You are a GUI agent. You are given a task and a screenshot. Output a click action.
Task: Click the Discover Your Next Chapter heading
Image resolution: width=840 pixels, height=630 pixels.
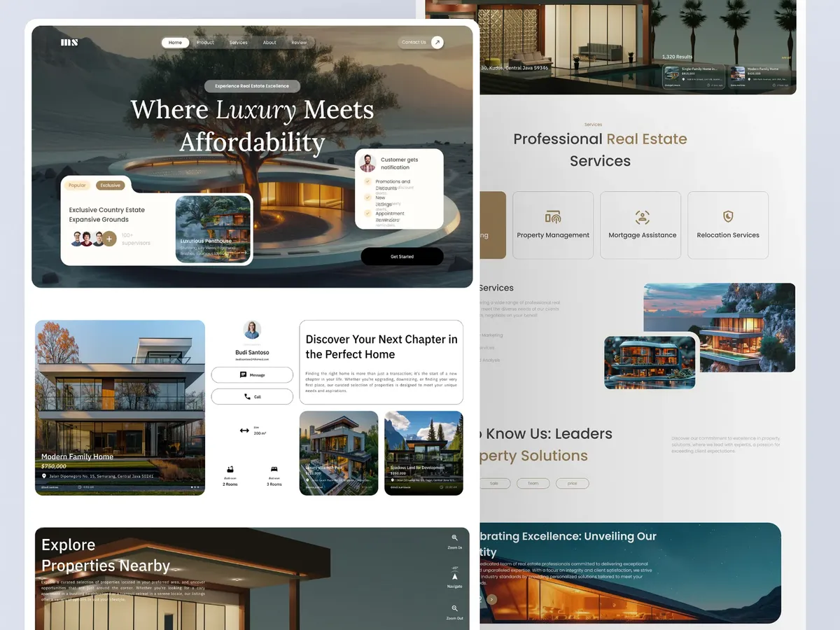click(381, 346)
